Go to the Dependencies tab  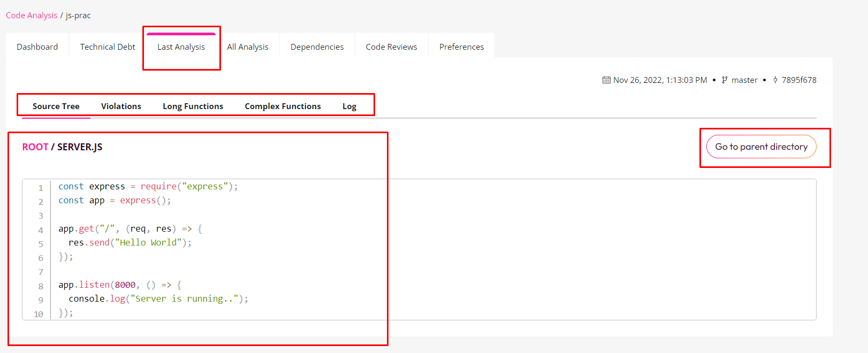[x=317, y=47]
